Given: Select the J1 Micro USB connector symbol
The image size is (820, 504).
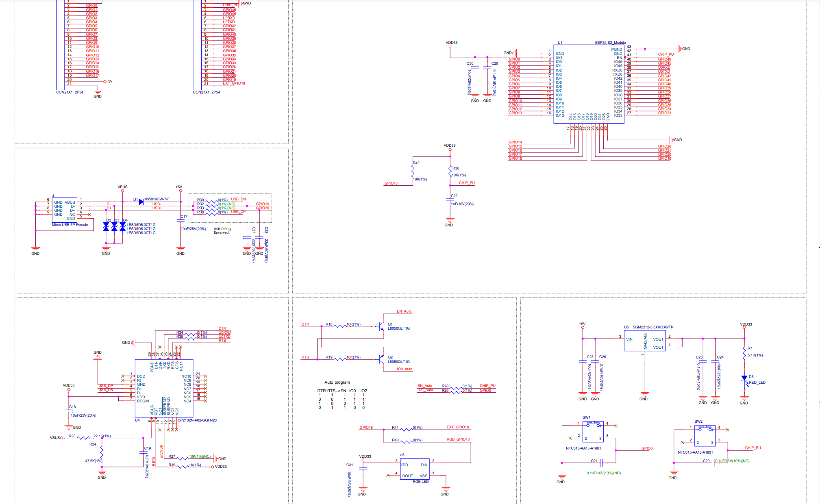Looking at the screenshot, I should click(64, 210).
